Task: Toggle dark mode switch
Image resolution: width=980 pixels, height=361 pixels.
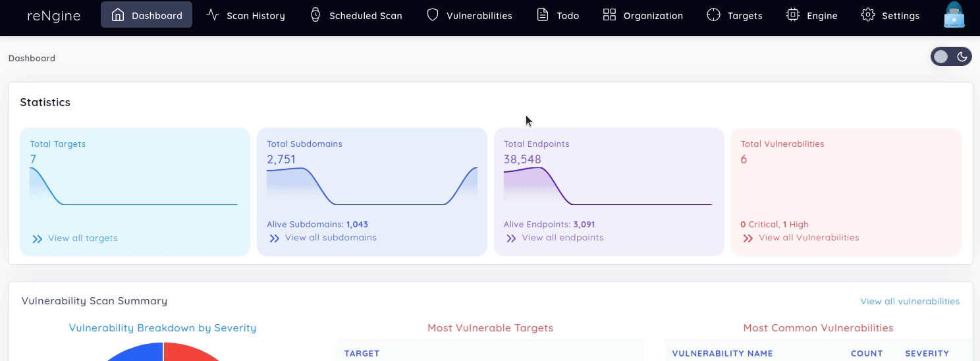Action: [951, 57]
